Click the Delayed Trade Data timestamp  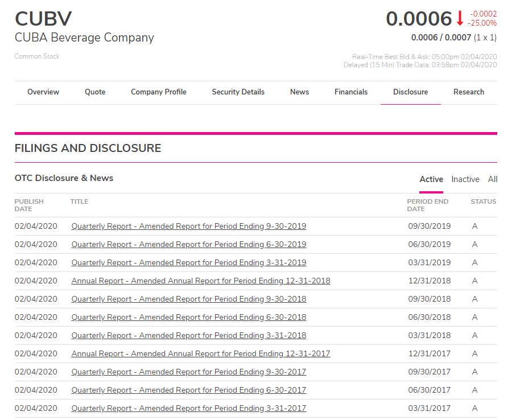tap(420, 65)
